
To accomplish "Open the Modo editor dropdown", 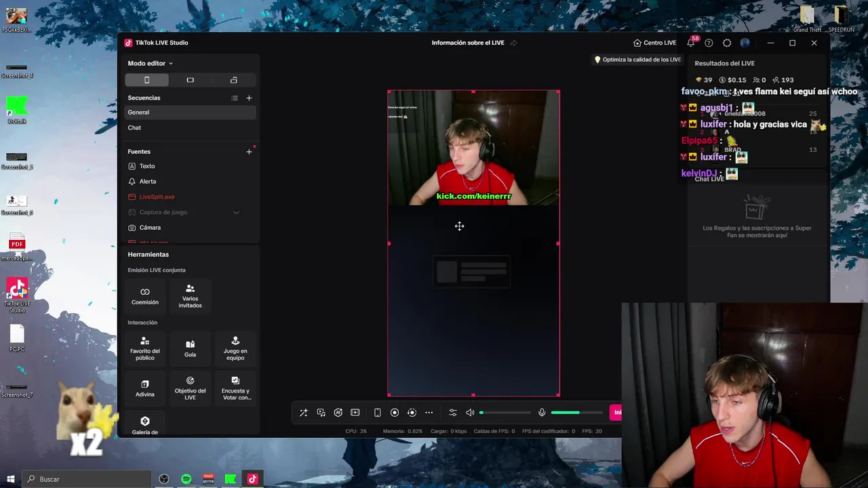I will coord(150,63).
